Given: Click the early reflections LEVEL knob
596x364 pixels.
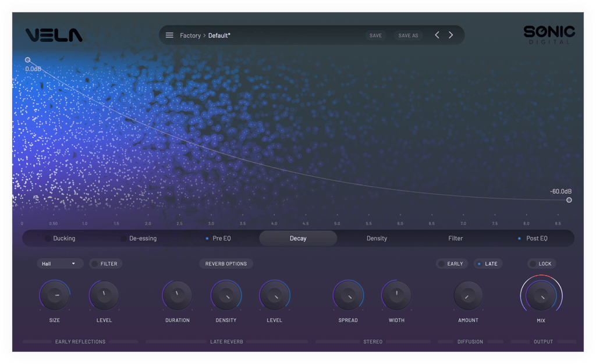Looking at the screenshot, I should 104,295.
